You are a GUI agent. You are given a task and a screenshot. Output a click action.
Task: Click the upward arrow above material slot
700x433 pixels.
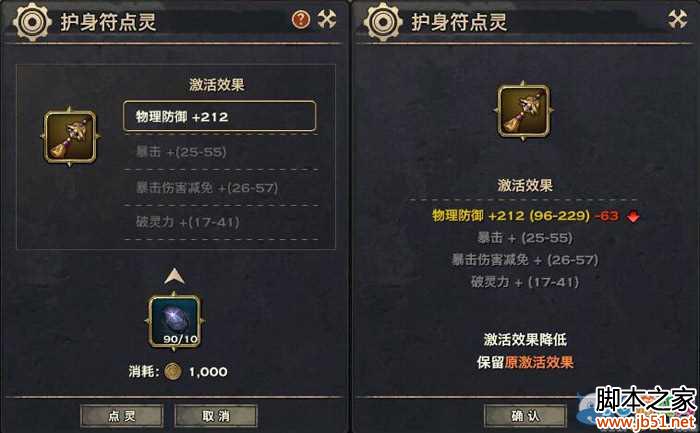174,276
